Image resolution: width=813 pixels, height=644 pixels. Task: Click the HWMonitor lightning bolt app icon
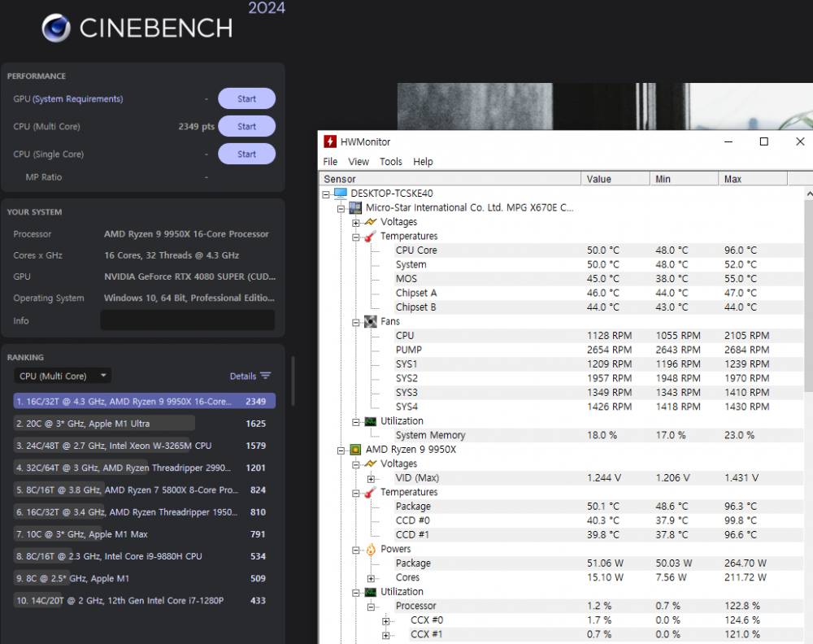click(x=330, y=141)
